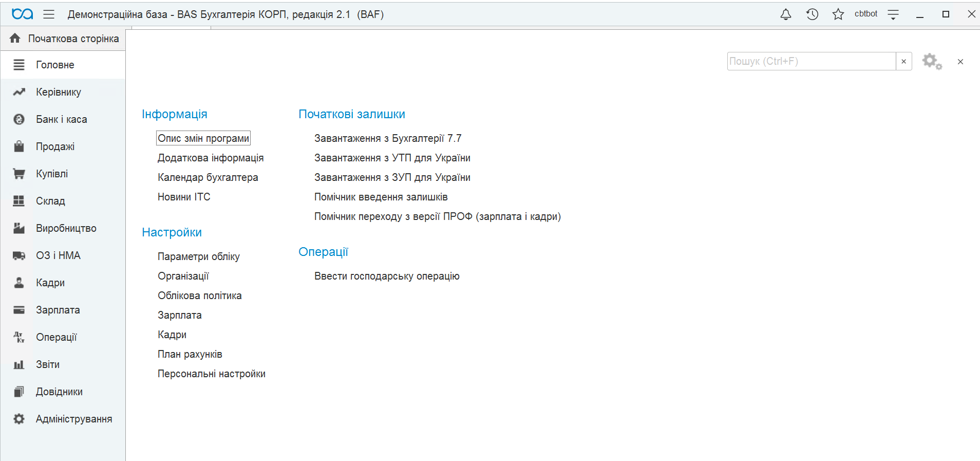Close the functions menu panel

pos(960,62)
